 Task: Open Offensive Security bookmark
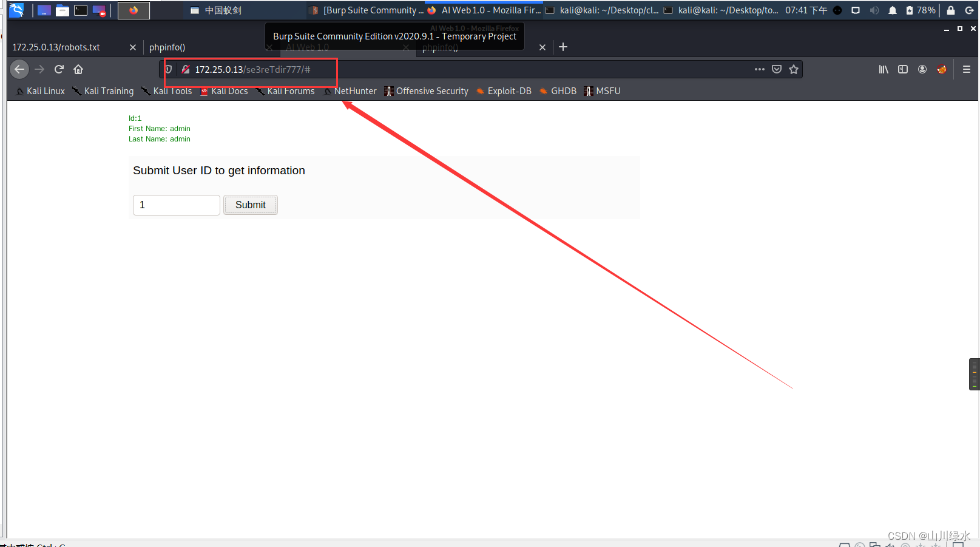point(426,91)
